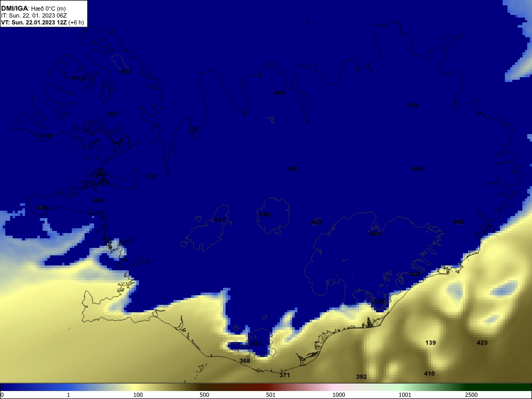
Task: Click the map value '-963'
Action: tap(279, 93)
